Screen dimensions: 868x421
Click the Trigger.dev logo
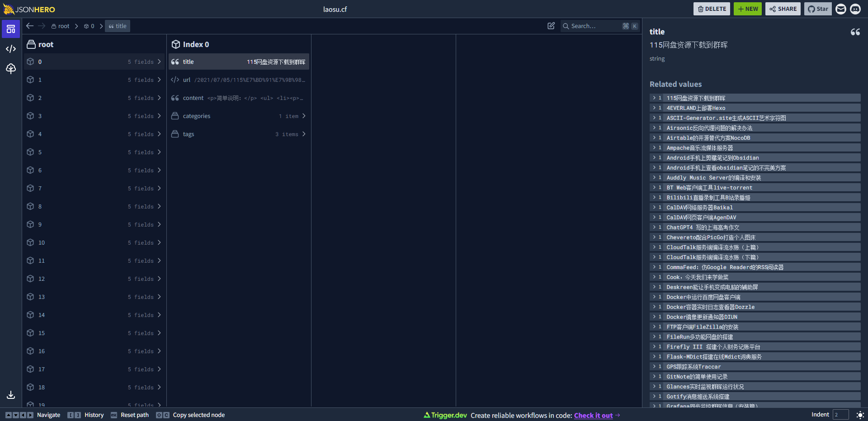click(x=445, y=415)
